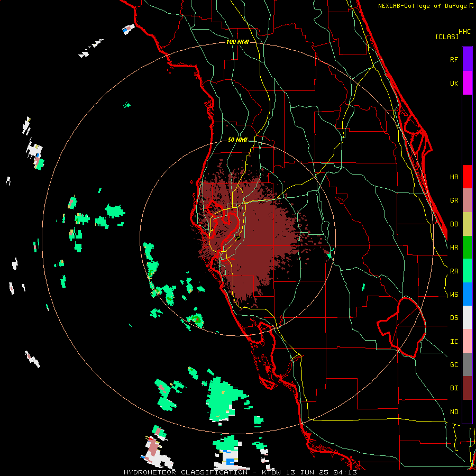Click the "IC" legend label
476x476 pixels.
click(454, 342)
